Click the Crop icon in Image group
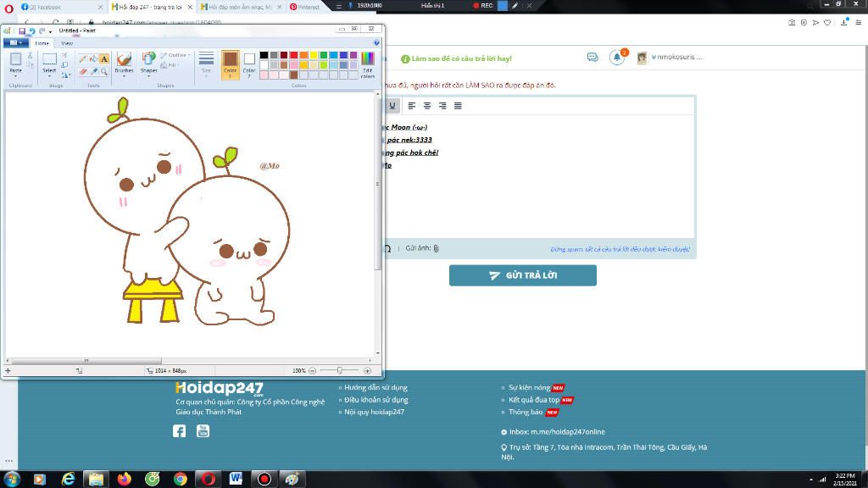The height and width of the screenshot is (488, 868). pyautogui.click(x=64, y=55)
